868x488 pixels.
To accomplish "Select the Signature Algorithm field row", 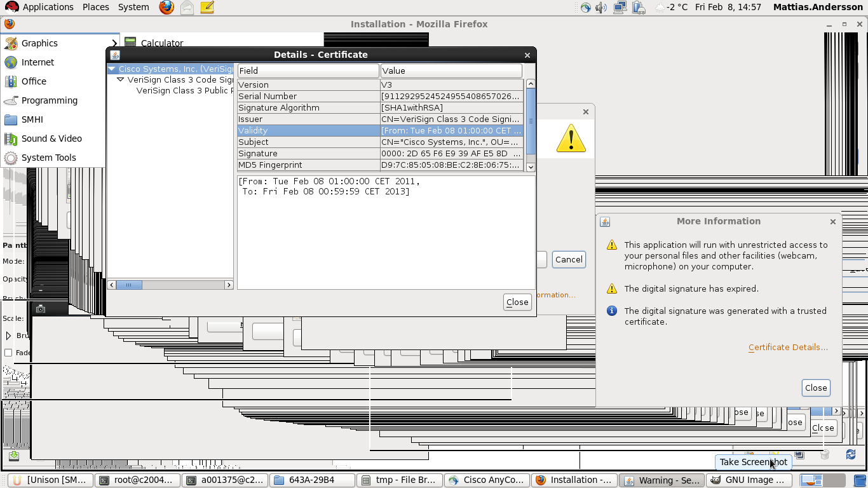I will coord(380,107).
